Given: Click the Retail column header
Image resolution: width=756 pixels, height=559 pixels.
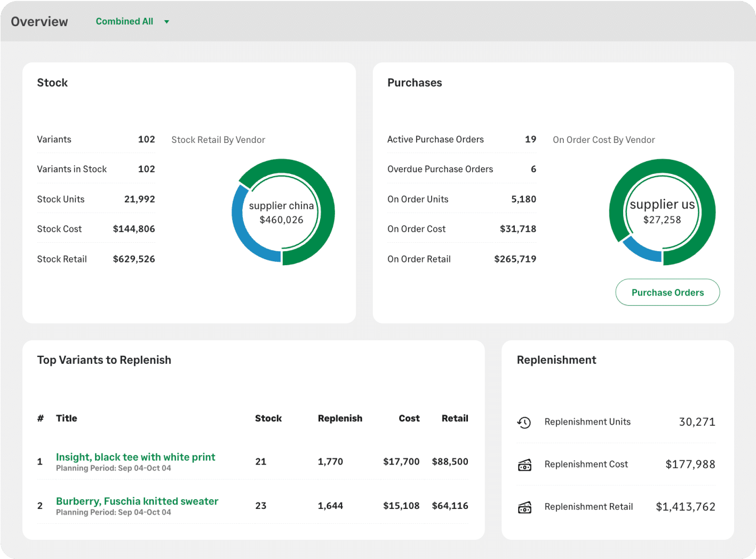Looking at the screenshot, I should pyautogui.click(x=455, y=418).
